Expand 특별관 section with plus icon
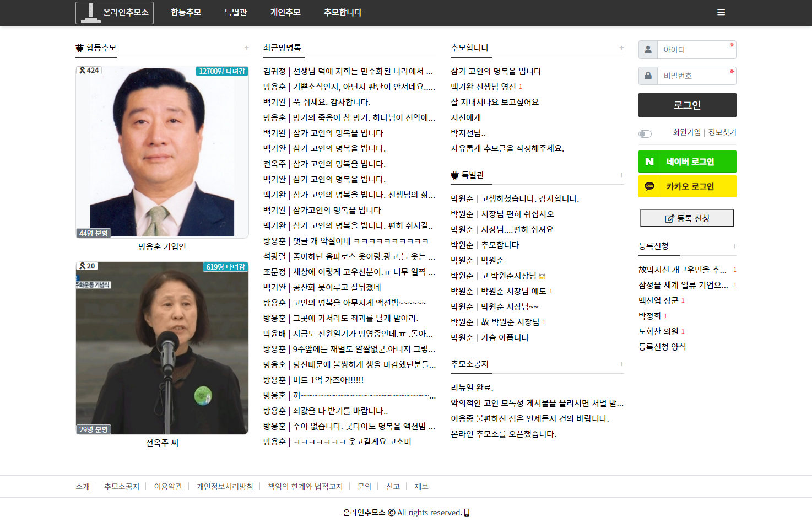This screenshot has width=812, height=527. [x=621, y=175]
